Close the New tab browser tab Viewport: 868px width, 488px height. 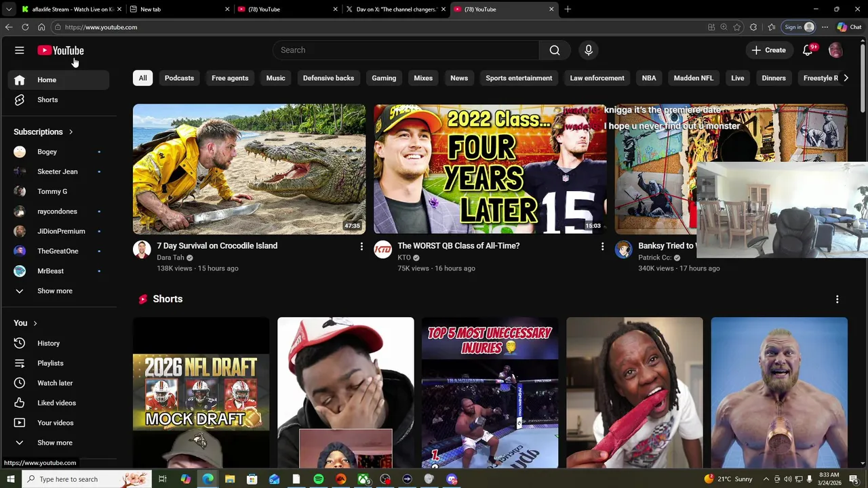click(227, 9)
